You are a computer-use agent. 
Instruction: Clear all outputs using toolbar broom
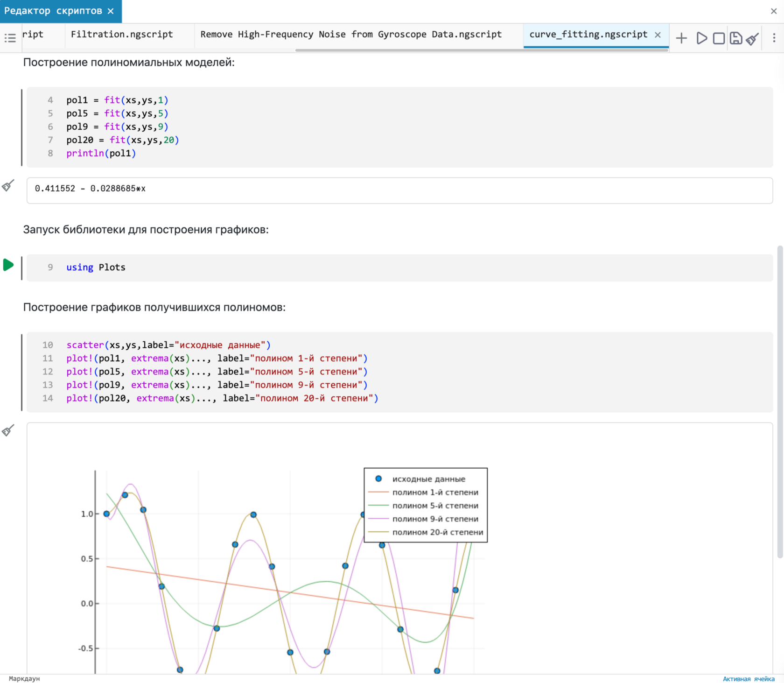[x=752, y=39]
